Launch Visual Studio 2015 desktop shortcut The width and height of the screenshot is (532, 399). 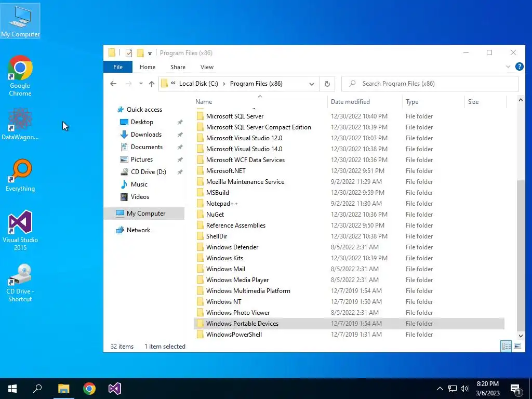(20, 230)
